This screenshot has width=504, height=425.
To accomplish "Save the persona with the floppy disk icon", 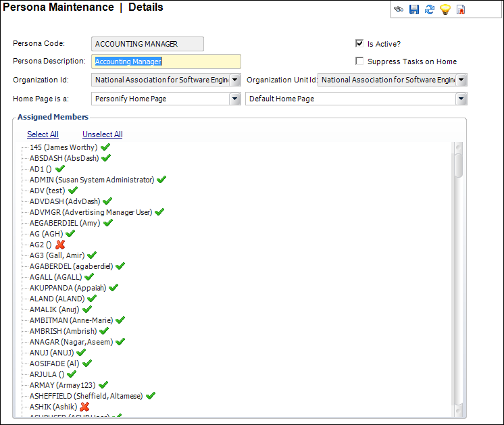I will tap(414, 9).
